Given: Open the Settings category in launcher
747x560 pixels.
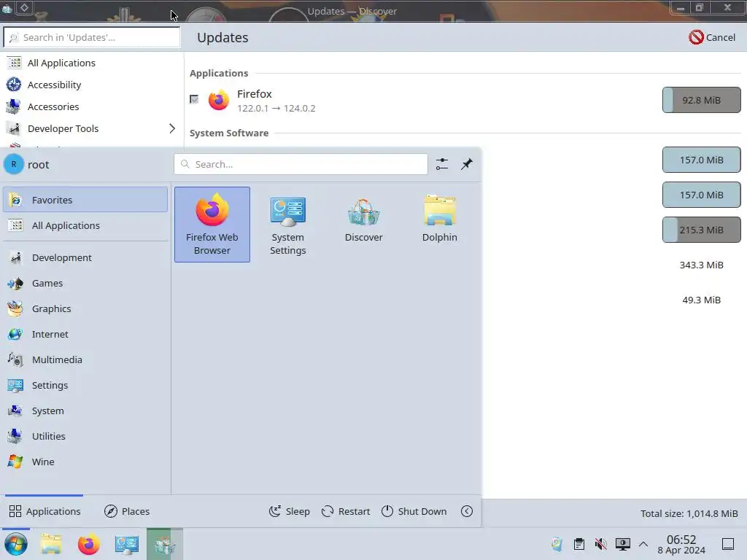Looking at the screenshot, I should tap(85, 385).
